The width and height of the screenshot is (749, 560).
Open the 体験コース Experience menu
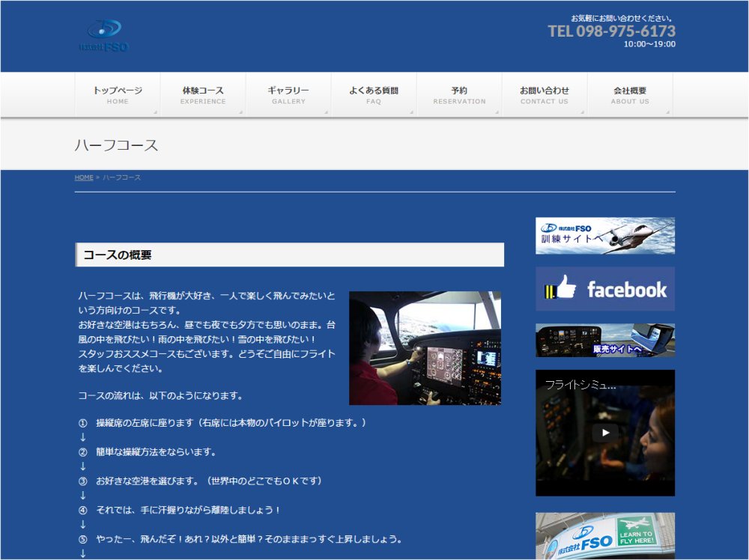[x=203, y=95]
